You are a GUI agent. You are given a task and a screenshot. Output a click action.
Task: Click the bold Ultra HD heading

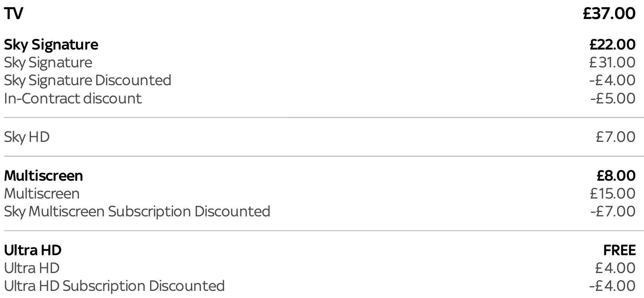(x=33, y=250)
